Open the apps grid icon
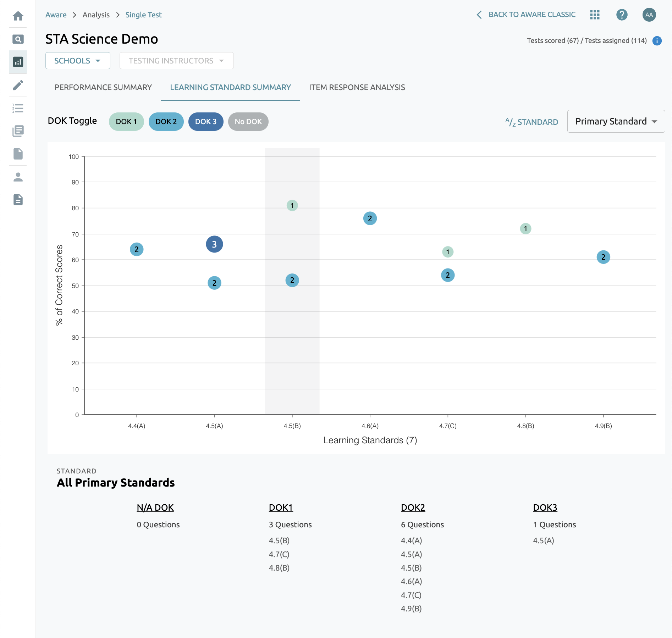672x638 pixels. 595,15
